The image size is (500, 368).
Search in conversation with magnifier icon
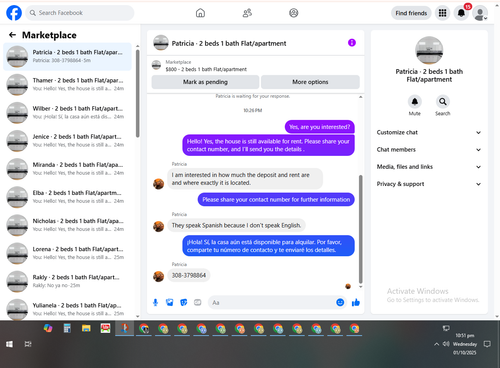pyautogui.click(x=443, y=101)
